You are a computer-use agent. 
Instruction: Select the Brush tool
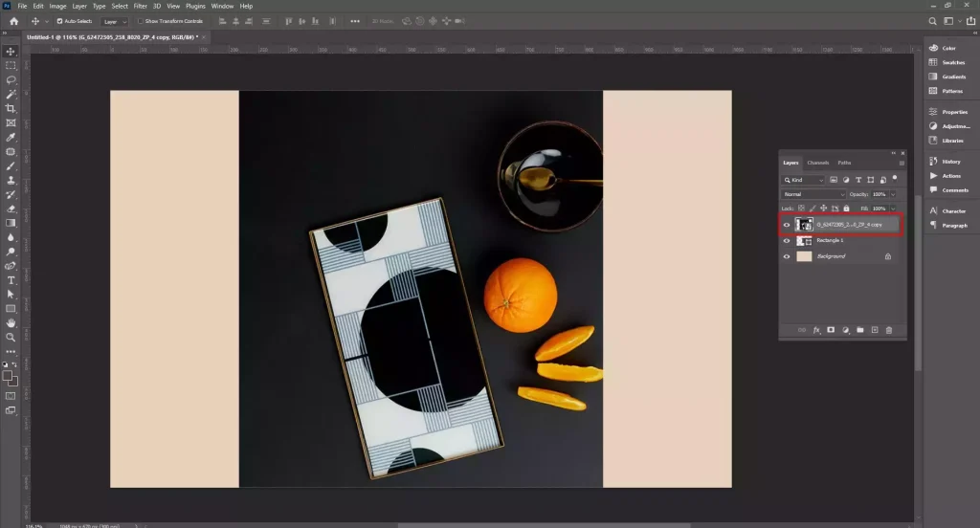11,166
